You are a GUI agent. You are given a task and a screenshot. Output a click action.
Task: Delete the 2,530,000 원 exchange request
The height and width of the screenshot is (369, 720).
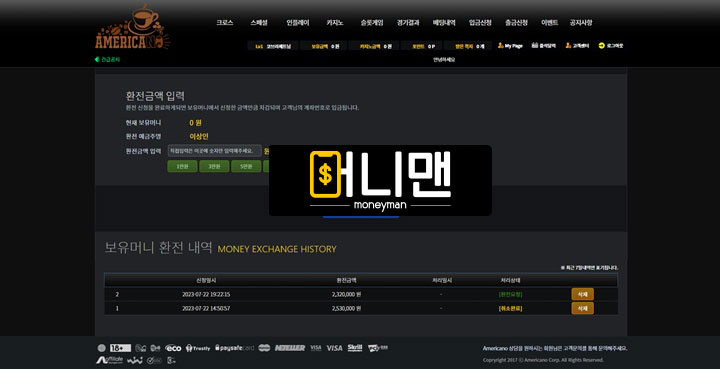(x=582, y=308)
